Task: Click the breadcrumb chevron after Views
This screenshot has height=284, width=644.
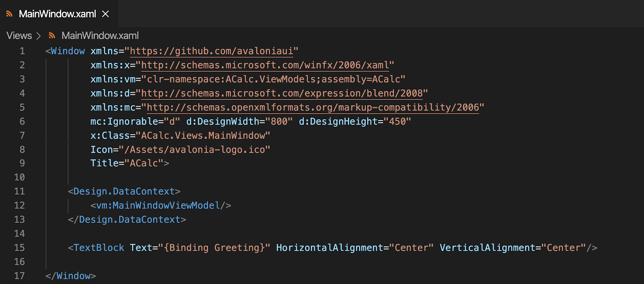Action: 39,36
